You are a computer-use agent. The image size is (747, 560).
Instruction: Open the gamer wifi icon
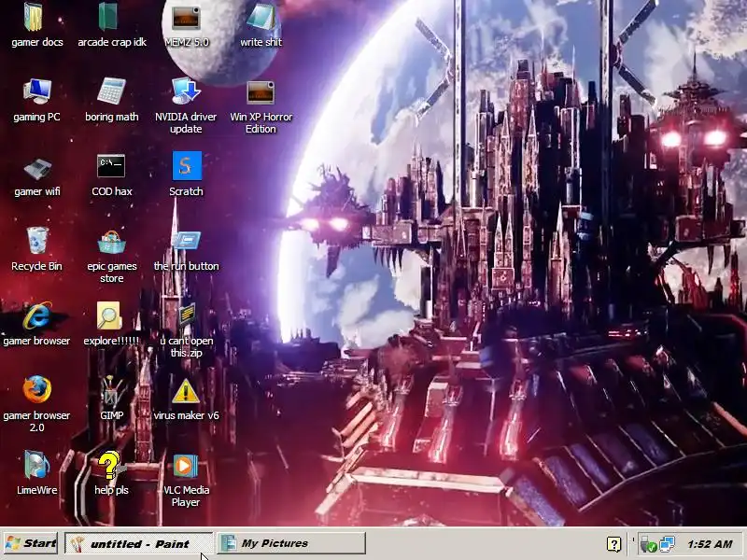37,169
